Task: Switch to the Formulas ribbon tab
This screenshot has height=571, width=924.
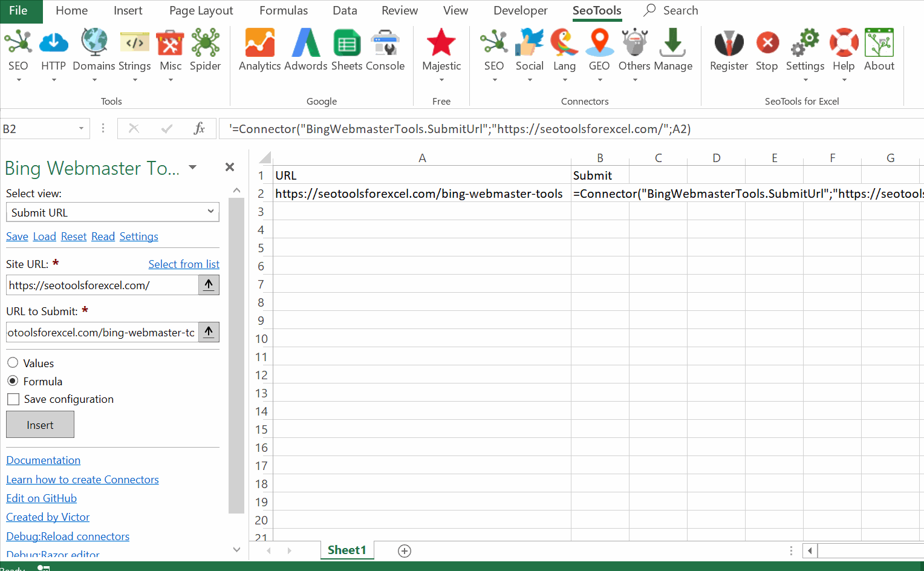Action: 283,10
